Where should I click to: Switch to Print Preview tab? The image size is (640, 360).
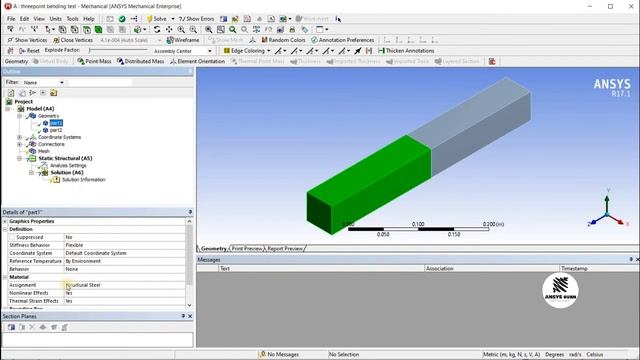coord(247,248)
